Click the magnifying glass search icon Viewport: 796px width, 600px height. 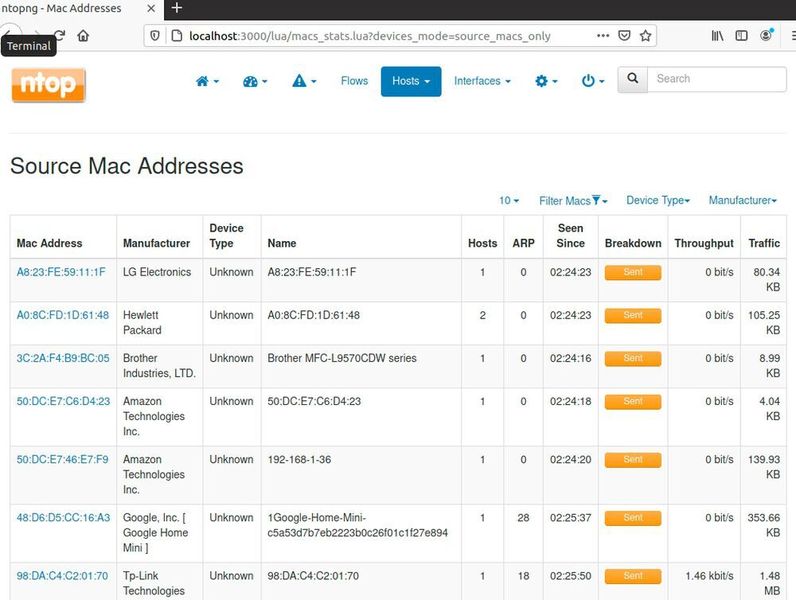633,79
